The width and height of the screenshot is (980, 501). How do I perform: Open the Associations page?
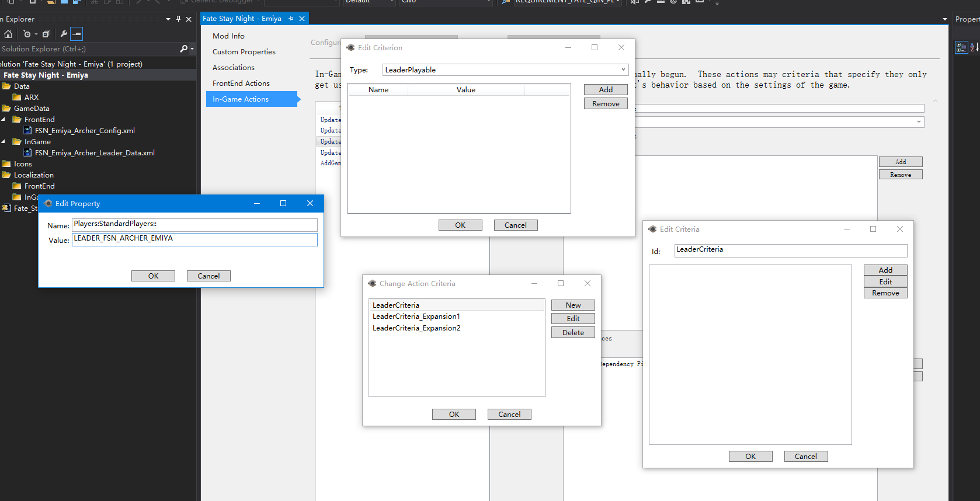[x=234, y=68]
